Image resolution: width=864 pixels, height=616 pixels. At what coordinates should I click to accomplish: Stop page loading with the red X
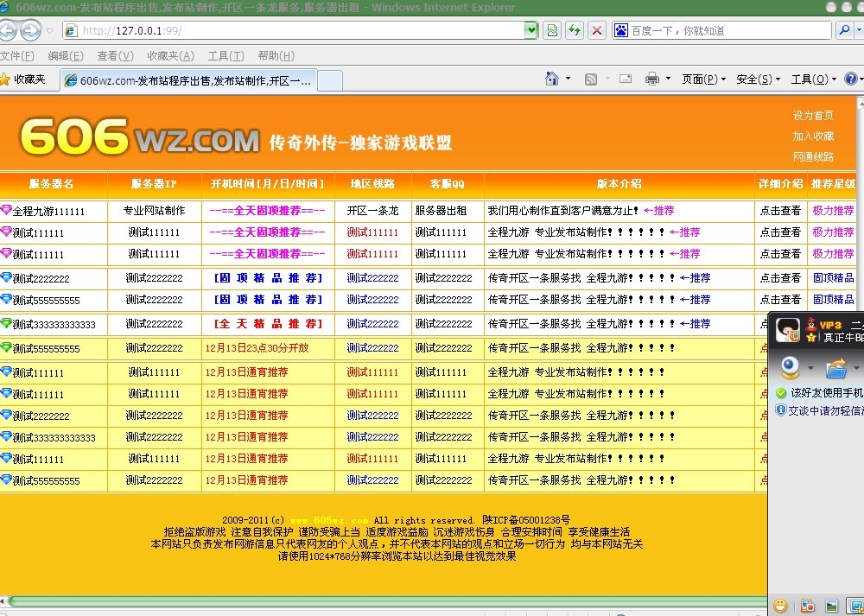pyautogui.click(x=597, y=29)
